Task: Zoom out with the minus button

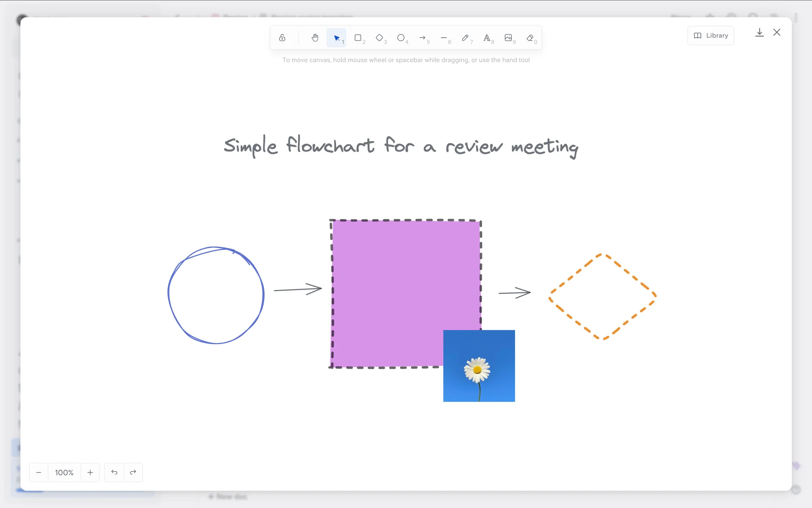Action: tap(38, 472)
